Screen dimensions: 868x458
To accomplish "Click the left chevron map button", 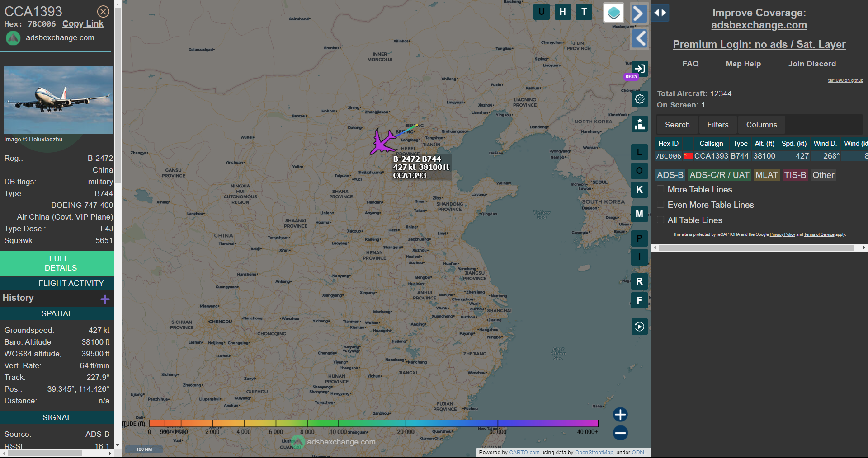I will (x=639, y=39).
